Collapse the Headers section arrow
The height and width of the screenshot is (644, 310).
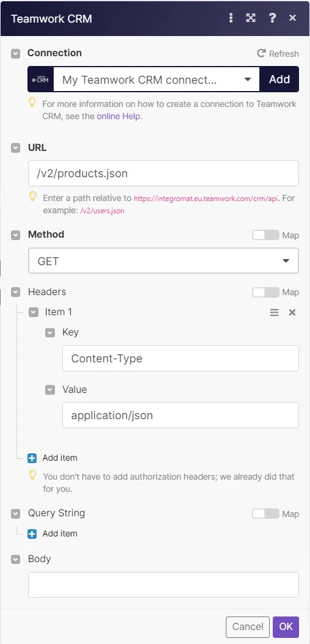(x=16, y=293)
